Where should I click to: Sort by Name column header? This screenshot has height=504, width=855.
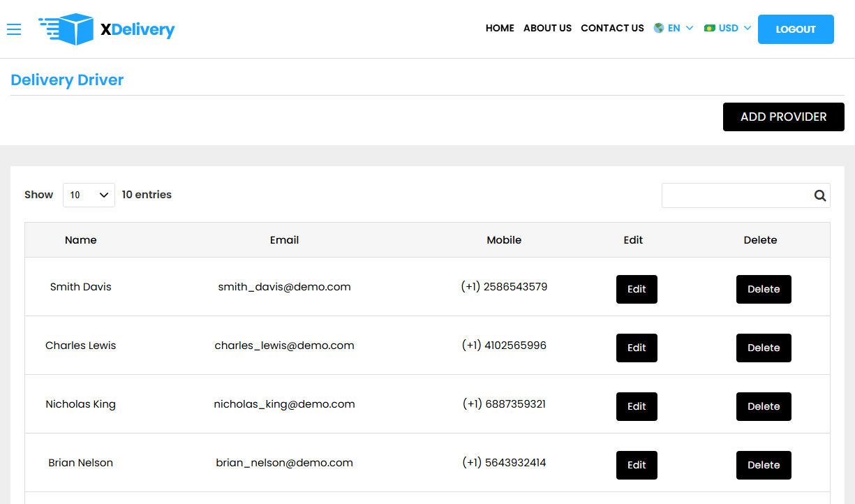point(81,239)
